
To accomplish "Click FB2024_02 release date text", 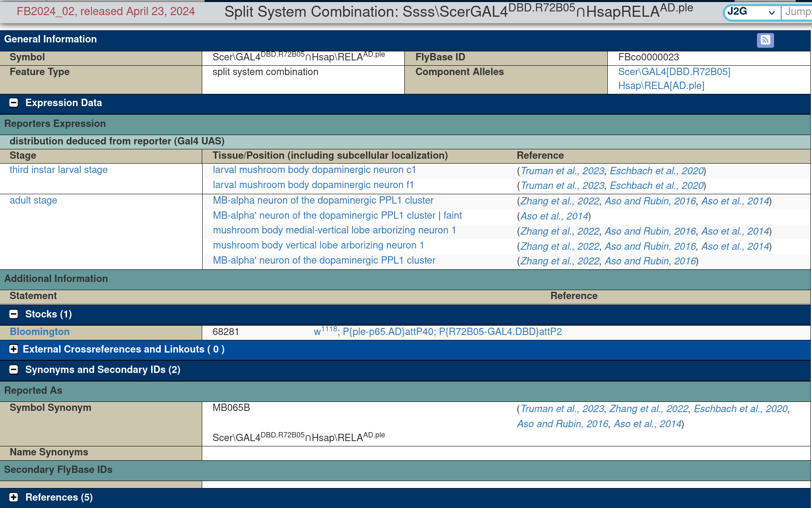I will (106, 11).
